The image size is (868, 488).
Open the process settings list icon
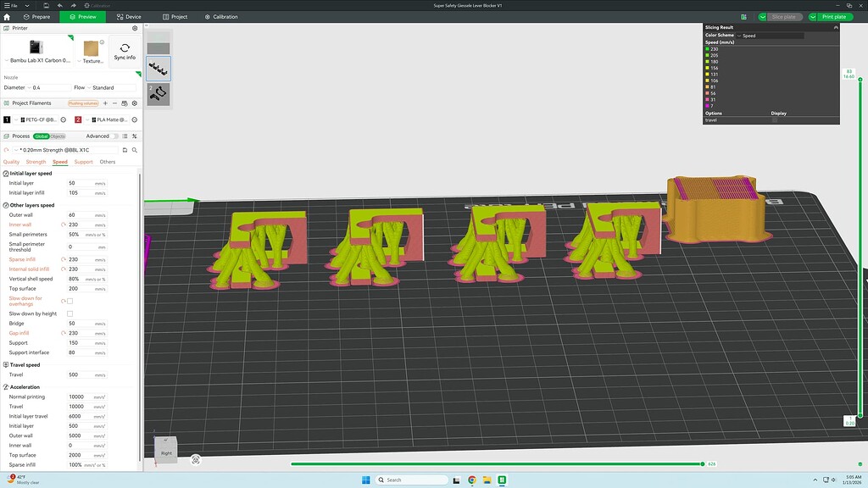point(125,136)
